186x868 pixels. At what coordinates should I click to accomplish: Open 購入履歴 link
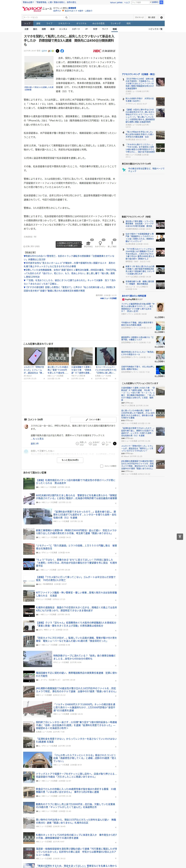pos(152,18)
